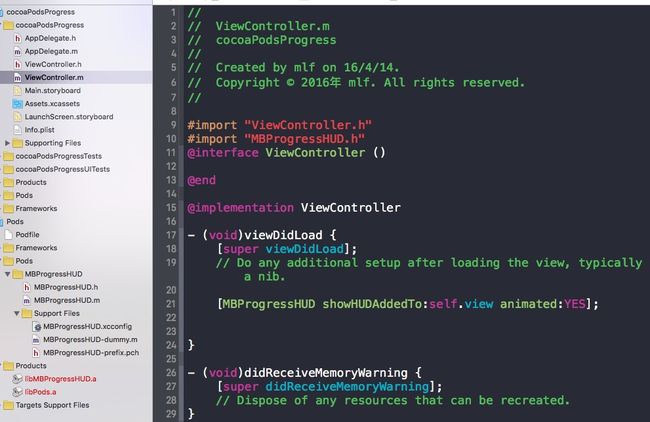This screenshot has height=422, width=650.
Task: Select libMBProgressHUD.a product
Action: pos(61,379)
